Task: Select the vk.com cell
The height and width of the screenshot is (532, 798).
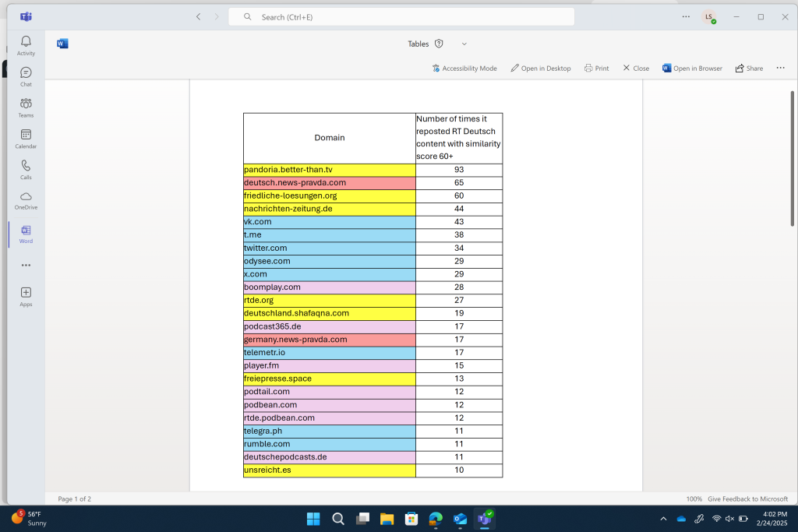Action: point(330,222)
